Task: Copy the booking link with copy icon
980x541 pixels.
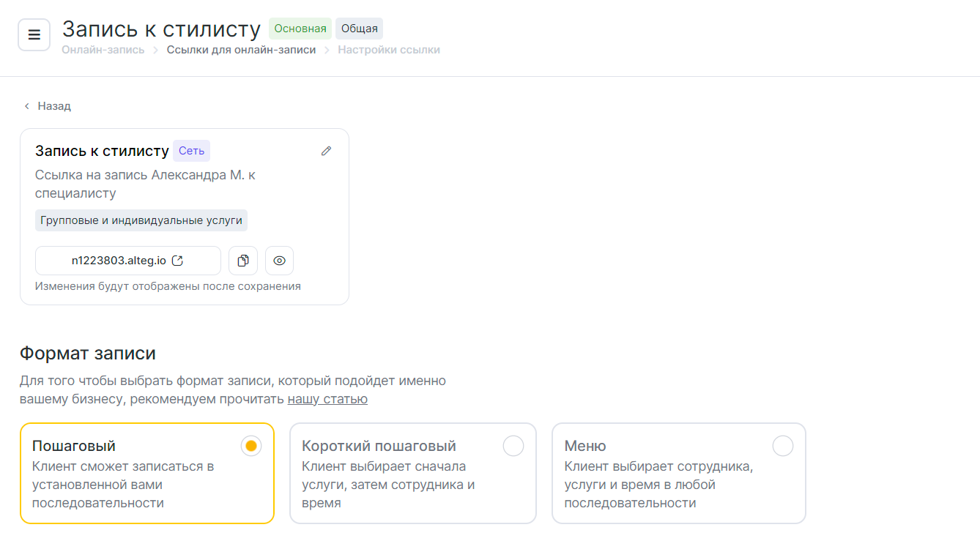Action: [243, 261]
